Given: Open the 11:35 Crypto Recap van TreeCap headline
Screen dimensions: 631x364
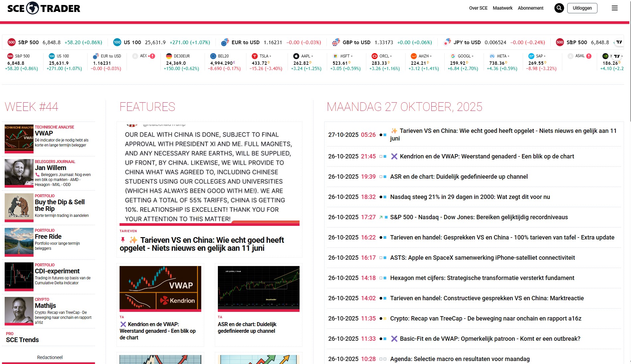Looking at the screenshot, I should 486,318.
